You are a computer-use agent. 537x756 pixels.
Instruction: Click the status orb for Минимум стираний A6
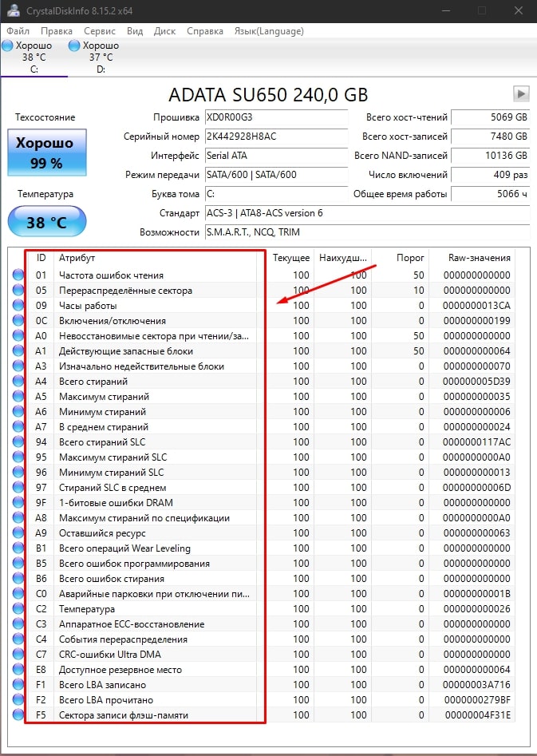(x=18, y=412)
